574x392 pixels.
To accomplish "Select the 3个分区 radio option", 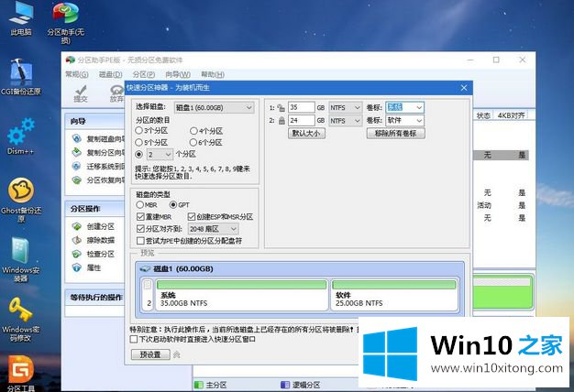I will pyautogui.click(x=138, y=131).
